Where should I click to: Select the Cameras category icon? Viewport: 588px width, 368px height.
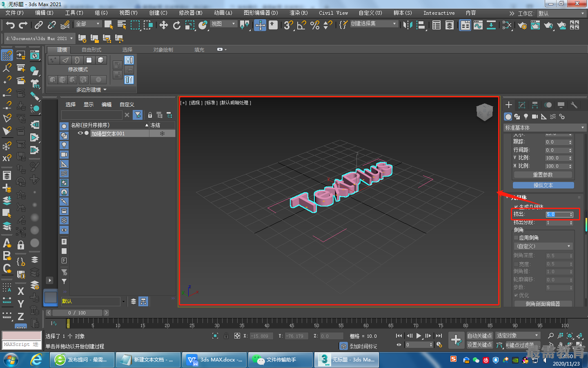point(535,117)
